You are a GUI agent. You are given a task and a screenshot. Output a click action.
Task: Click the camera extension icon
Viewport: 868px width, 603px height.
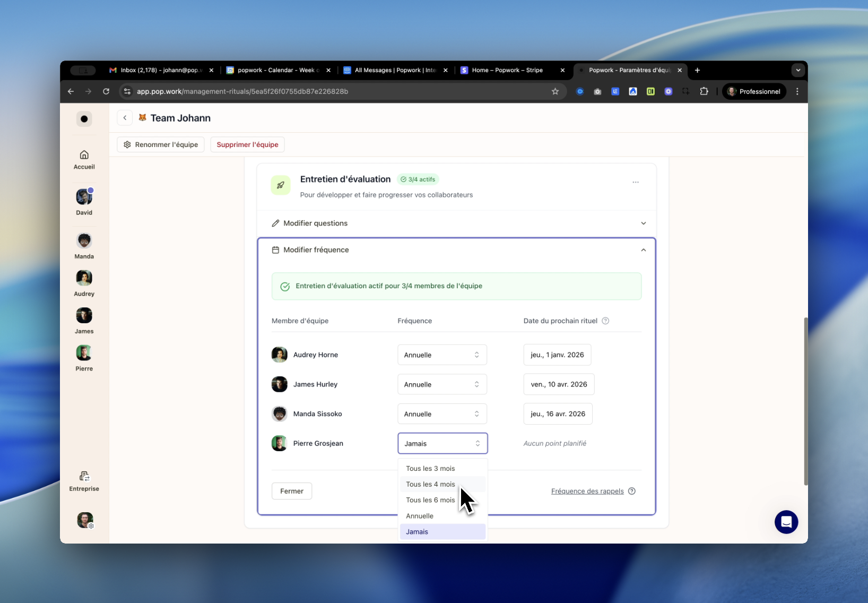(597, 91)
